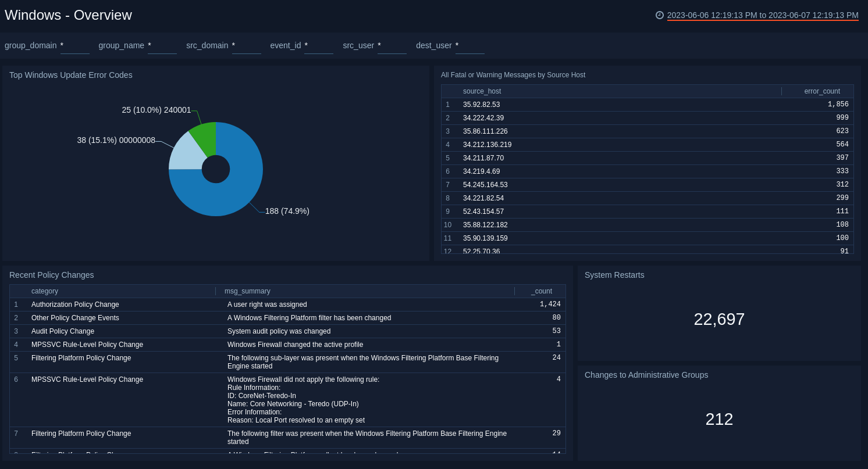
Task: Click error count value 564
Action: click(x=842, y=145)
